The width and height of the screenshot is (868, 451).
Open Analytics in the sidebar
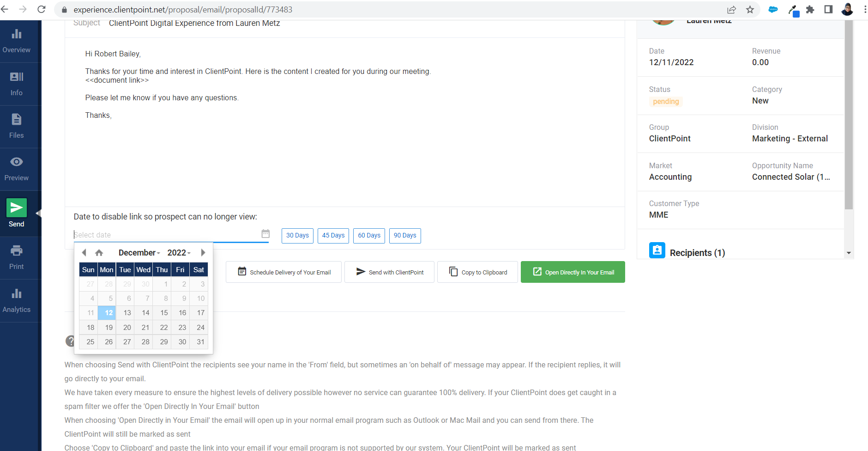(17, 301)
